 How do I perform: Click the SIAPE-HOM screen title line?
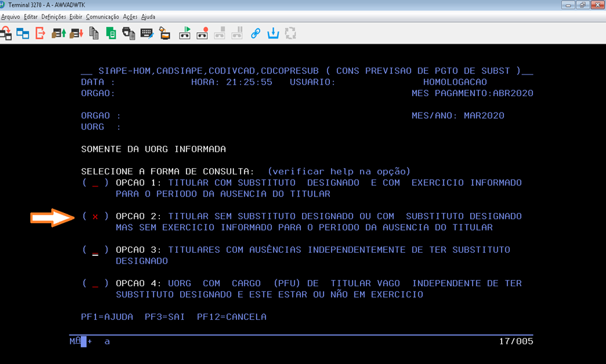pos(307,71)
